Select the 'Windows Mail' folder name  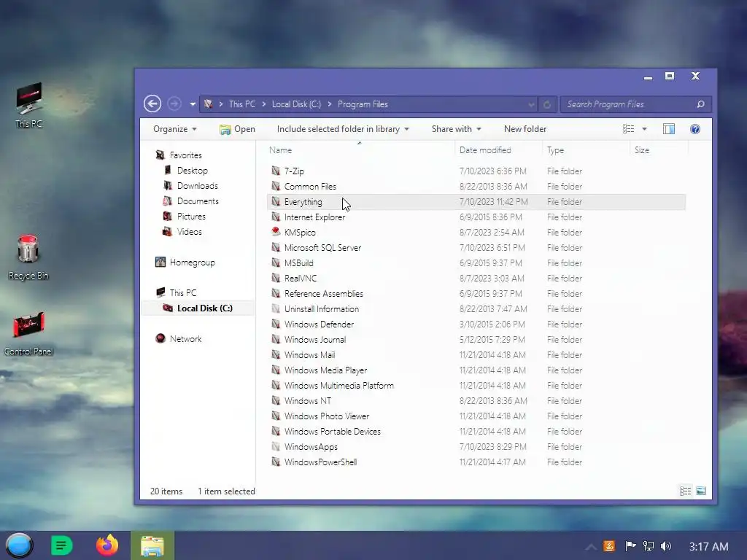309,355
